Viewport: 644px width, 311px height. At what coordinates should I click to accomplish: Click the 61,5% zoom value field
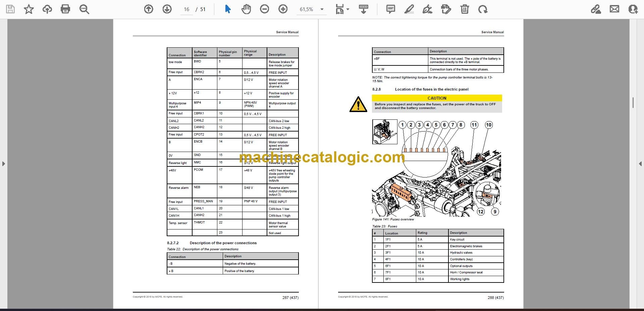[306, 9]
